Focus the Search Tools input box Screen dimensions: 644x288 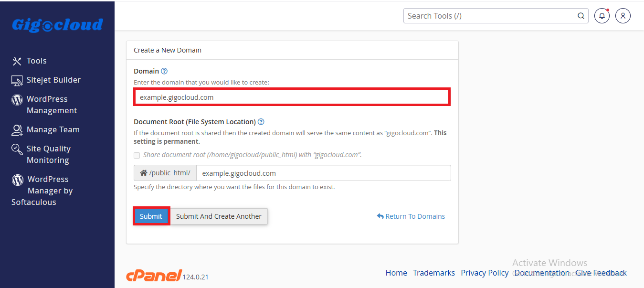click(489, 16)
